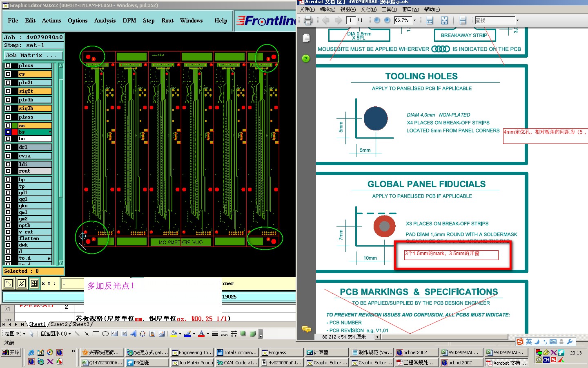Open the pages panel icon in sidebar
Screen dimensions: 588x368
pos(306,38)
